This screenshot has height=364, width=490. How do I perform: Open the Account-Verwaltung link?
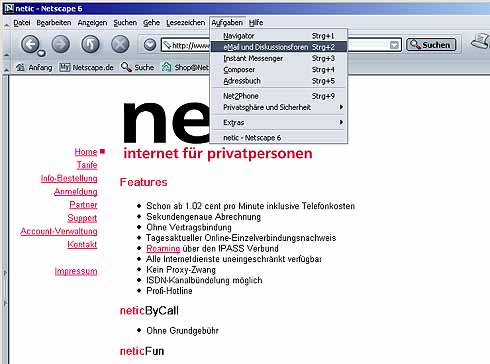pos(59,231)
